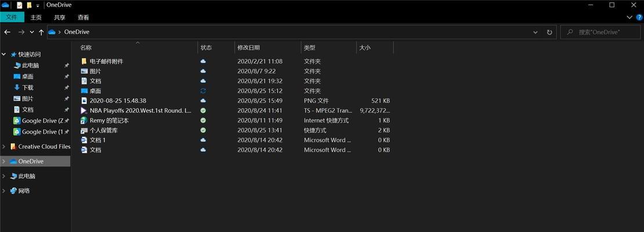The width and height of the screenshot is (644, 232).
Task: Select the 图片 folder icon in file list
Action: (x=84, y=71)
